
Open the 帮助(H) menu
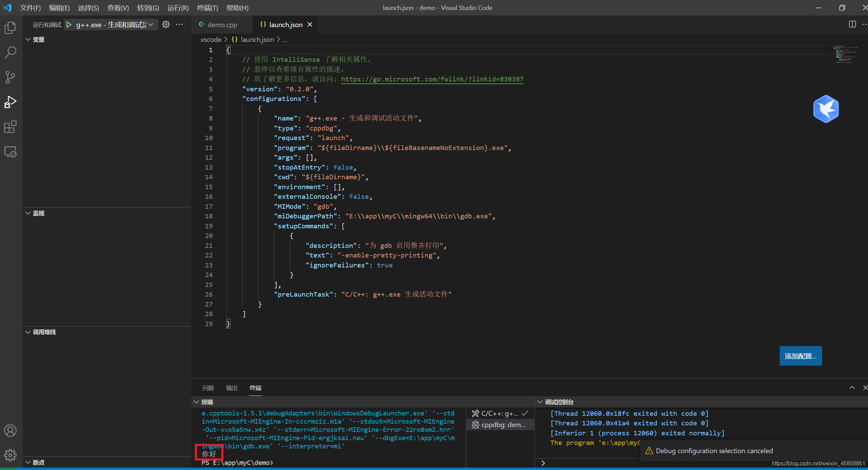(x=237, y=8)
